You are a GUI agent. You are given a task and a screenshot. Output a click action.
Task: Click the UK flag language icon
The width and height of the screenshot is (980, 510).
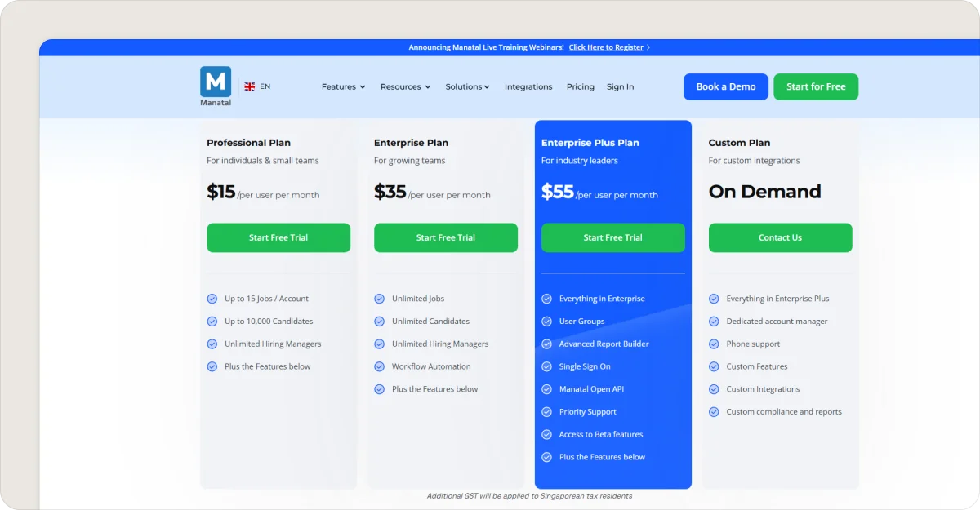(250, 86)
